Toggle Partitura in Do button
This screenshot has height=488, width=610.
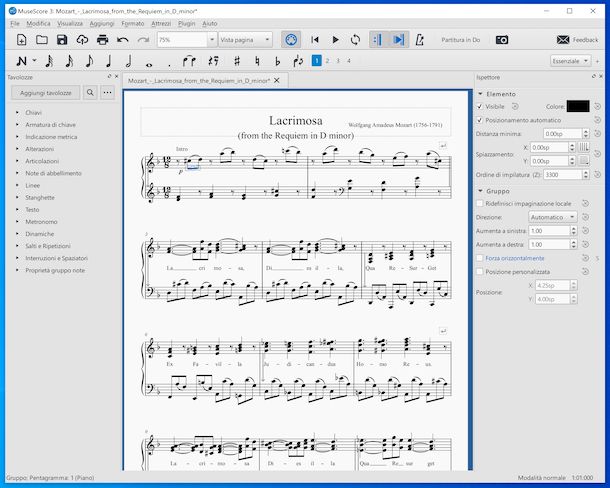(461, 40)
